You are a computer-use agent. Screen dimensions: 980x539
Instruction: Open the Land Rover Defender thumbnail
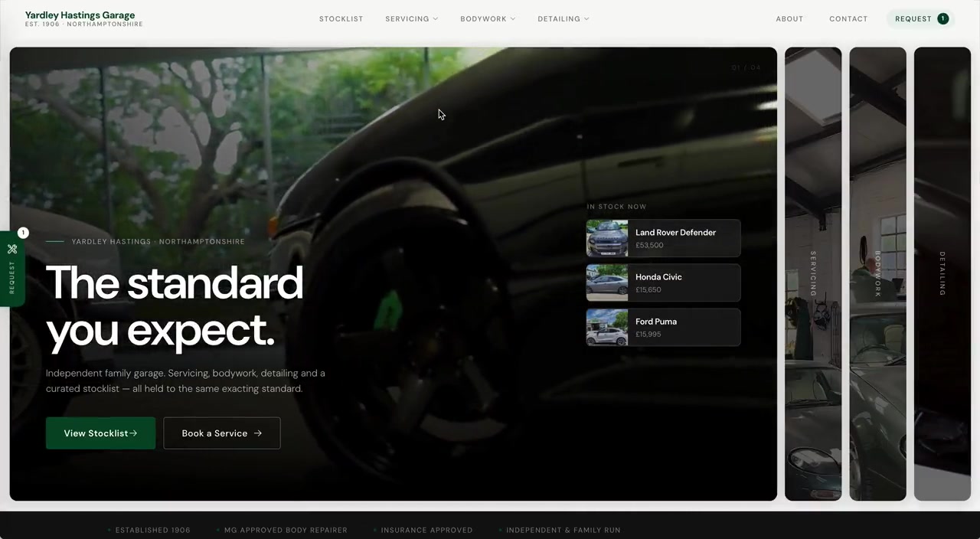tap(607, 238)
